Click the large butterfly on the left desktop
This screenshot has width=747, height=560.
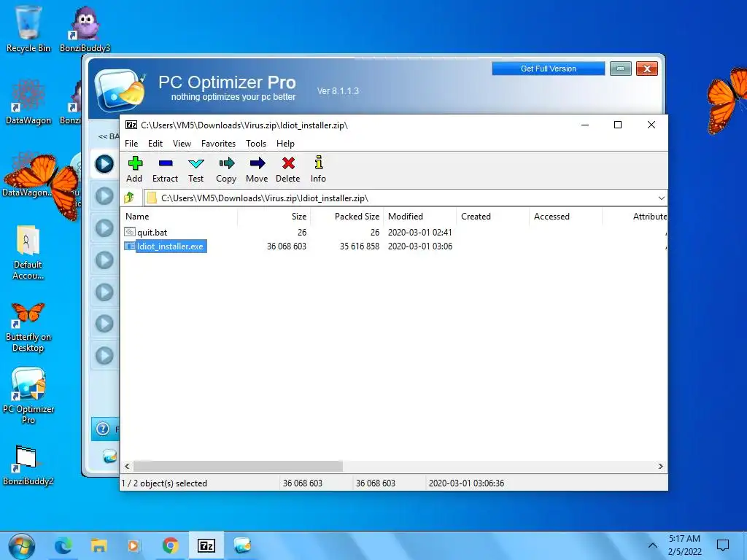click(x=43, y=186)
